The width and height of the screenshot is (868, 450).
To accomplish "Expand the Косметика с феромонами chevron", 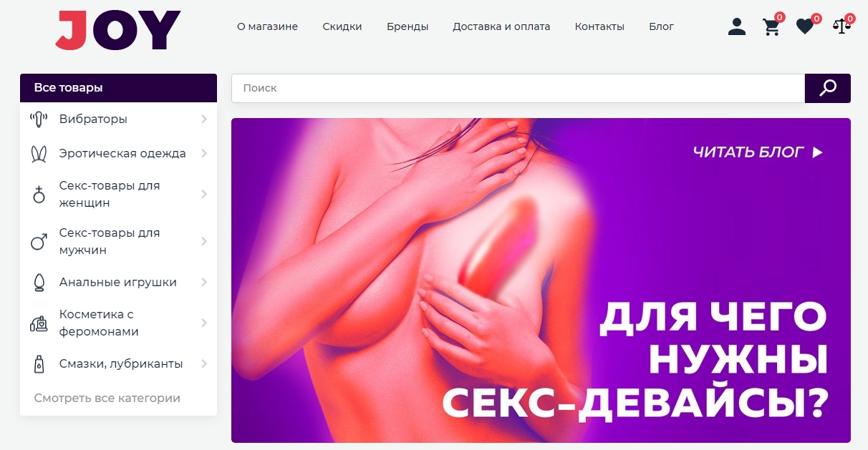I will (x=204, y=323).
